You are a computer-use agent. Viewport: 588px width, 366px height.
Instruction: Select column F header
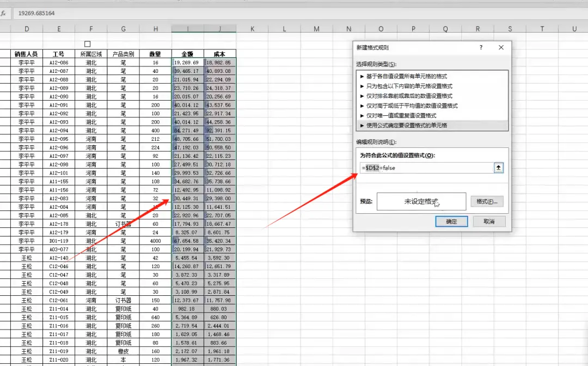(91, 29)
